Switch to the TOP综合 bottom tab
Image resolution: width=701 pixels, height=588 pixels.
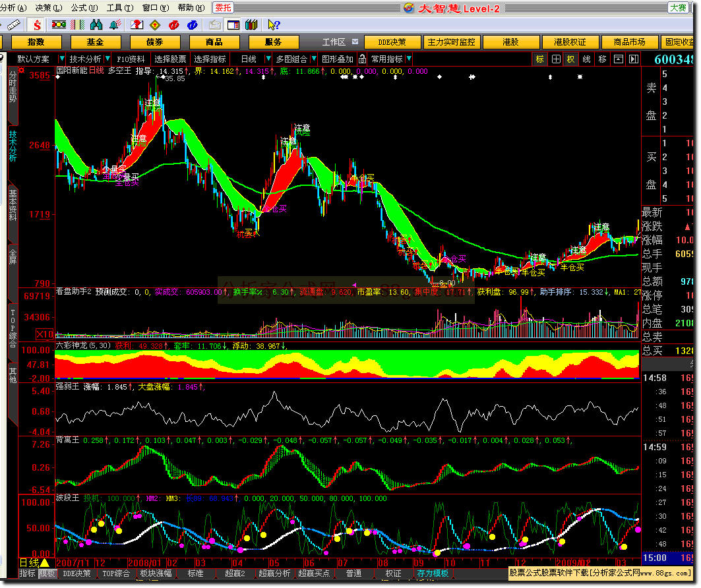[116, 573]
